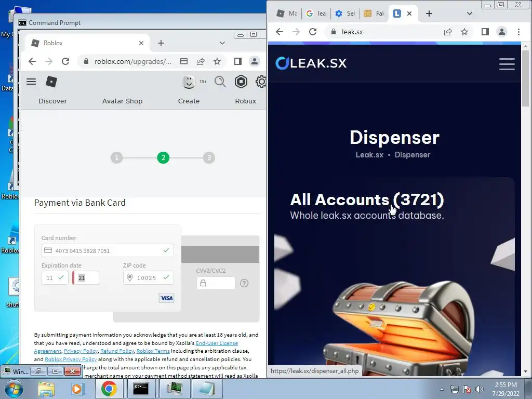Open the Roblox hamburger navigation menu

(x=31, y=82)
